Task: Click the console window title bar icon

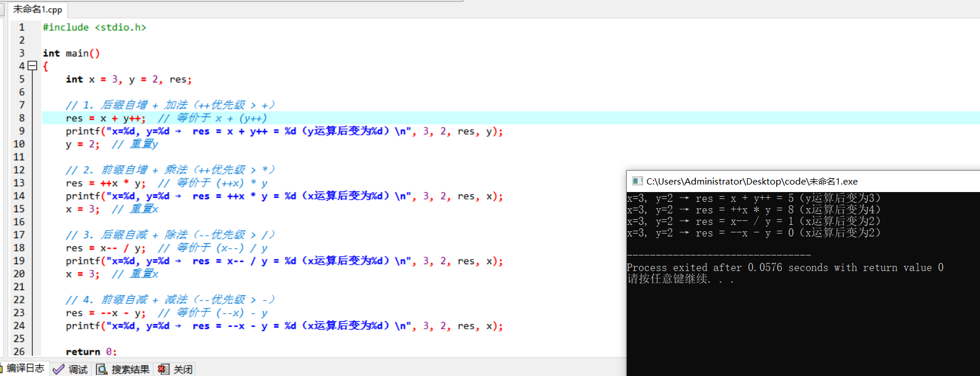Action: click(637, 181)
